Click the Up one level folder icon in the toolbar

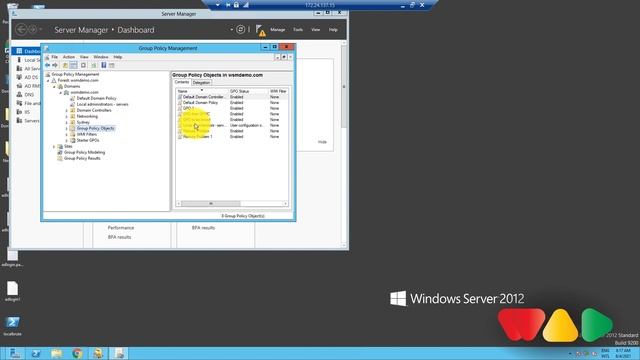[65, 65]
